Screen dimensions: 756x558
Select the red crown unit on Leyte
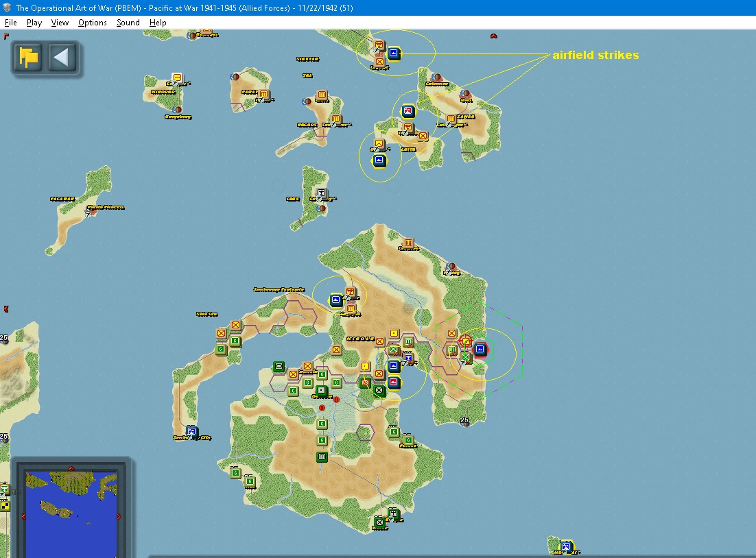pyautogui.click(x=408, y=128)
